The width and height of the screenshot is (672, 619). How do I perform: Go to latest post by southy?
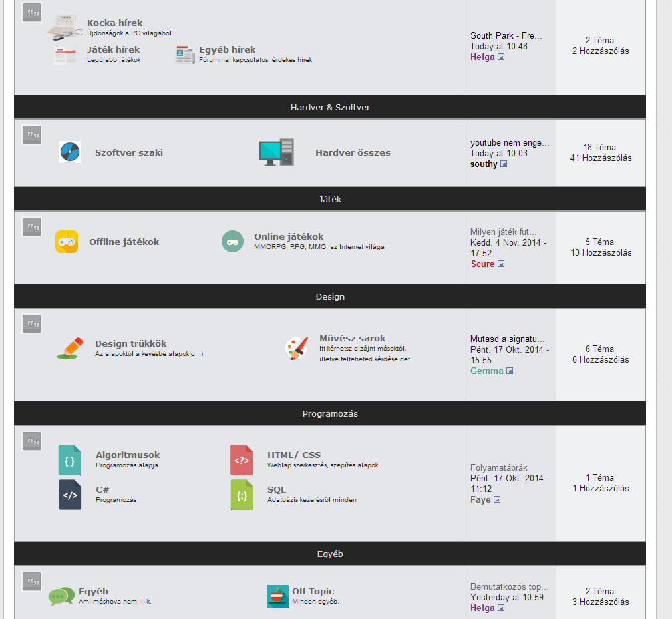point(504,164)
